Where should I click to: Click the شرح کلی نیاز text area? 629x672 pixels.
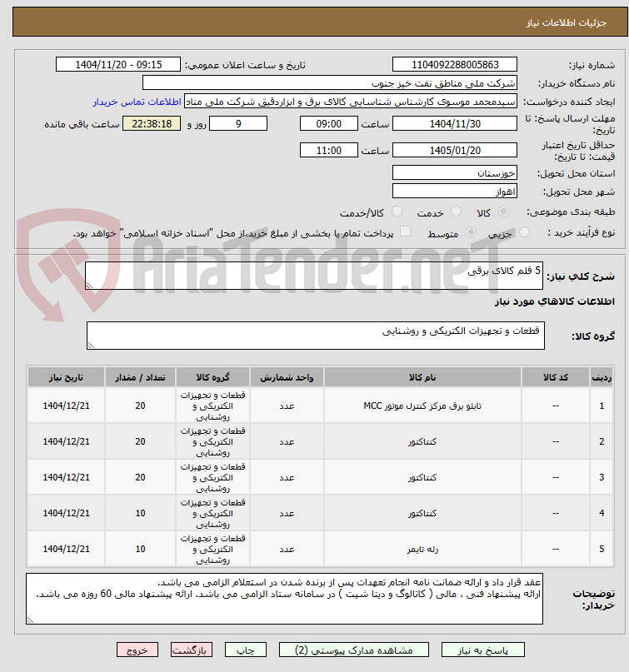pos(314,276)
